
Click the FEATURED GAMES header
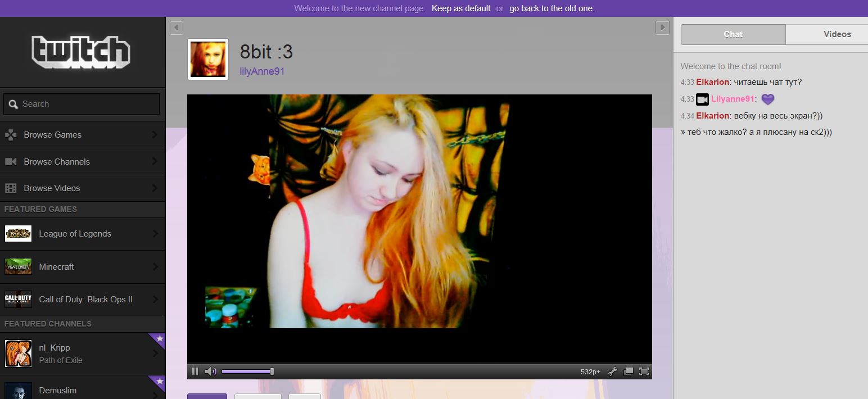pyautogui.click(x=40, y=209)
